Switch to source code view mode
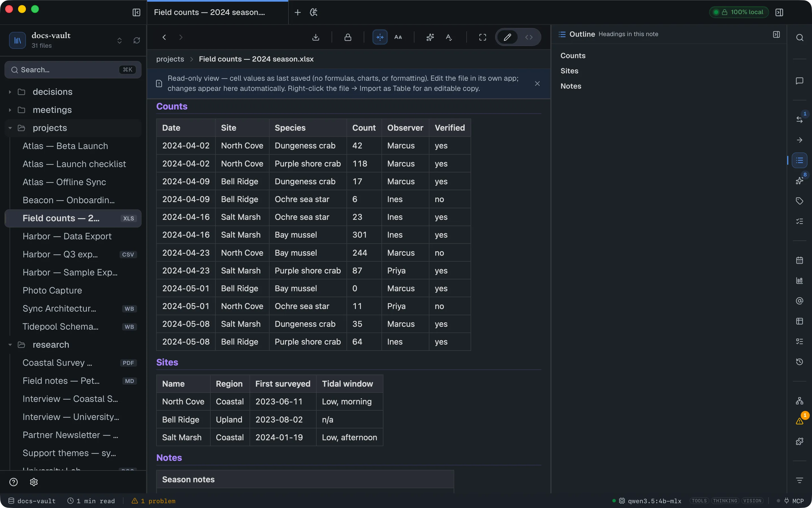Screen dimensions: 812x508 [x=529, y=37]
